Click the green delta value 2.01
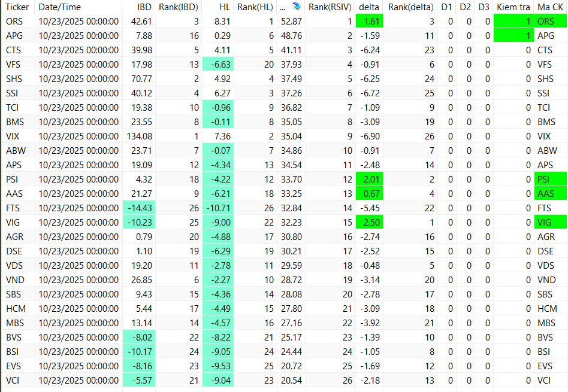 pos(369,180)
